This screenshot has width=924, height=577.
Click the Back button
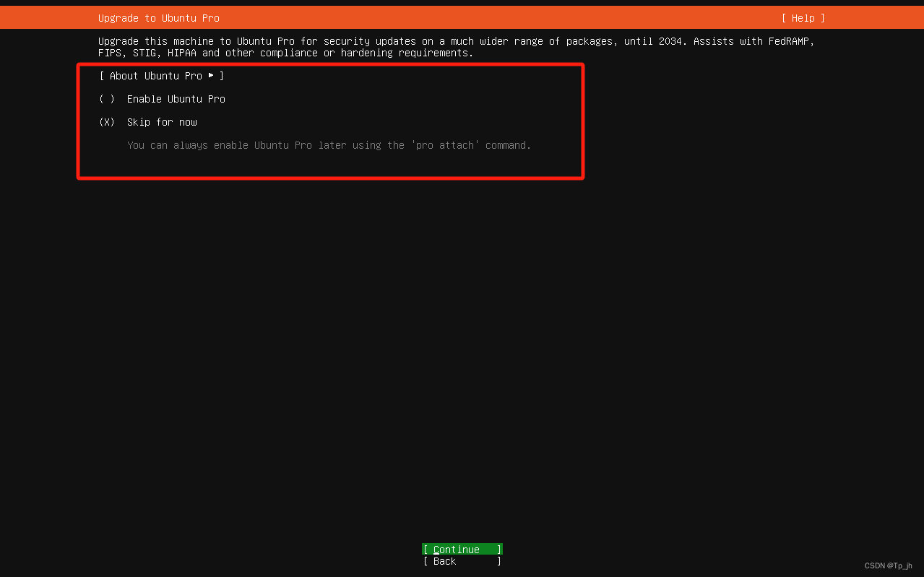coord(462,561)
